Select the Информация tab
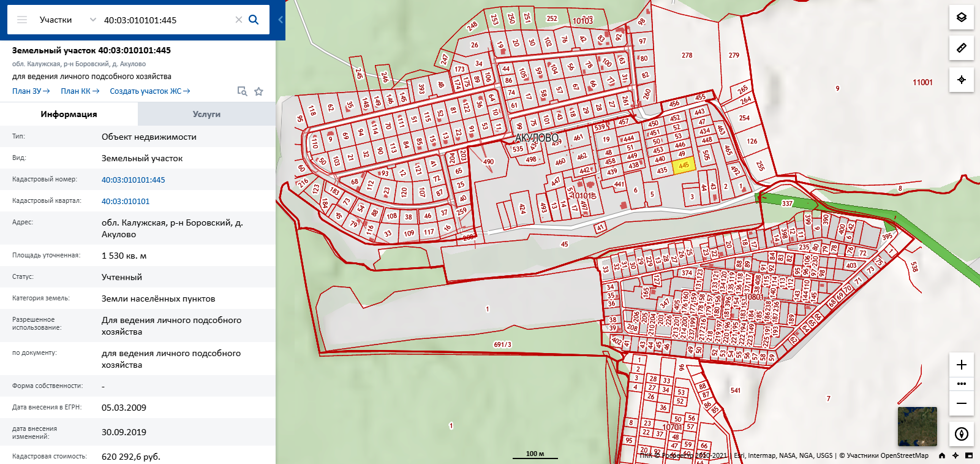 (x=69, y=114)
